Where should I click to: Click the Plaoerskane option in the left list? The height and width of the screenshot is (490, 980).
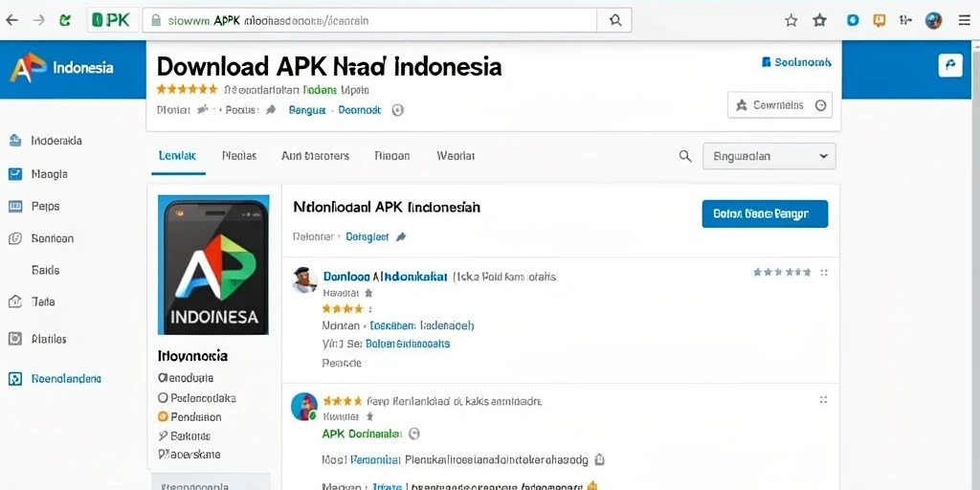(x=189, y=455)
